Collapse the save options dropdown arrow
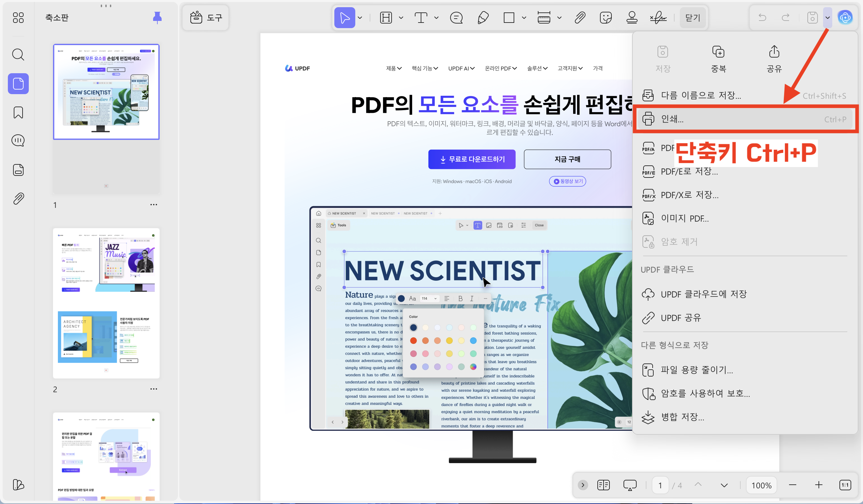The width and height of the screenshot is (863, 504). pyautogui.click(x=828, y=17)
